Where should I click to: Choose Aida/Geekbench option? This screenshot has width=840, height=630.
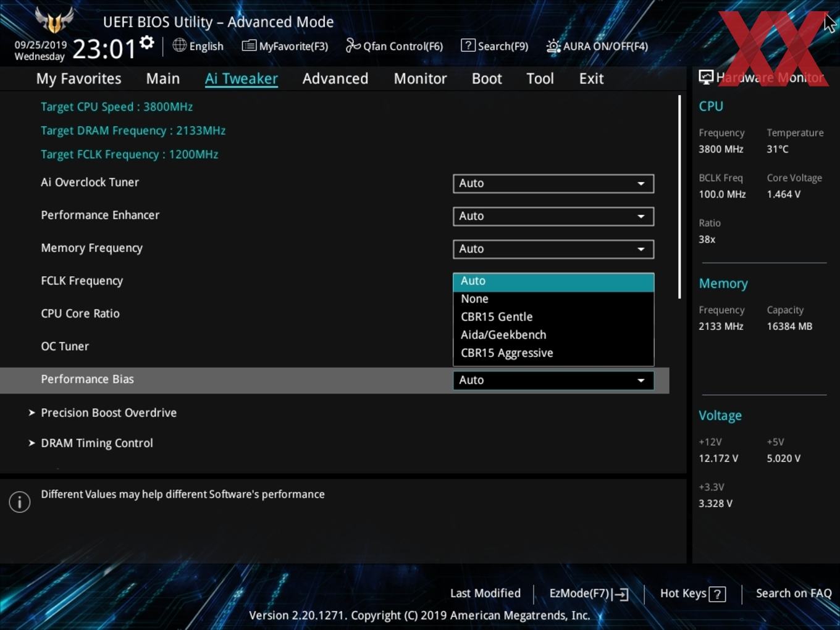tap(553, 335)
